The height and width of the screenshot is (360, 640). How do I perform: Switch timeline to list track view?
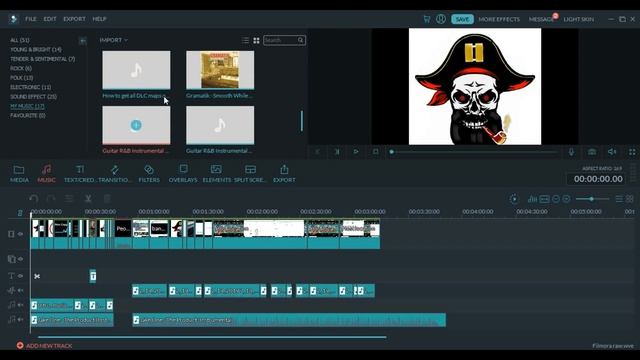619,199
